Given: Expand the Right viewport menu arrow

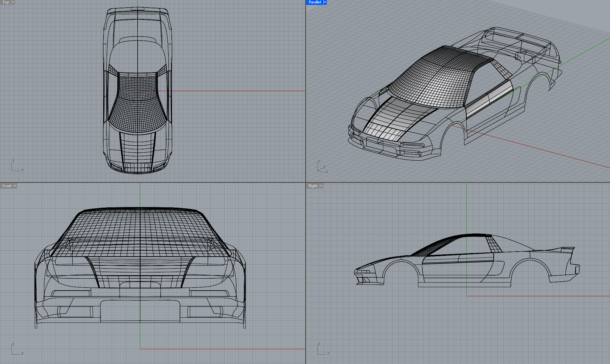Looking at the screenshot, I should pos(321,186).
